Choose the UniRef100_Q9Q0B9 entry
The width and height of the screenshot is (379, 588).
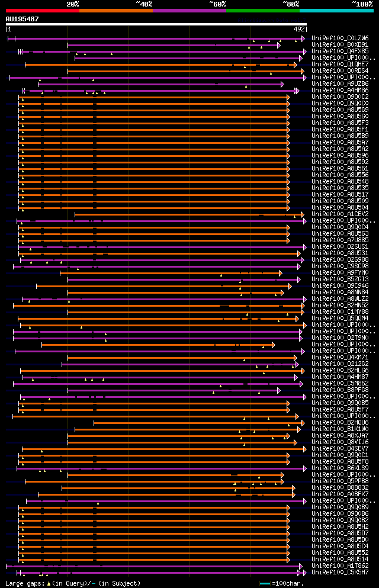click(340, 507)
